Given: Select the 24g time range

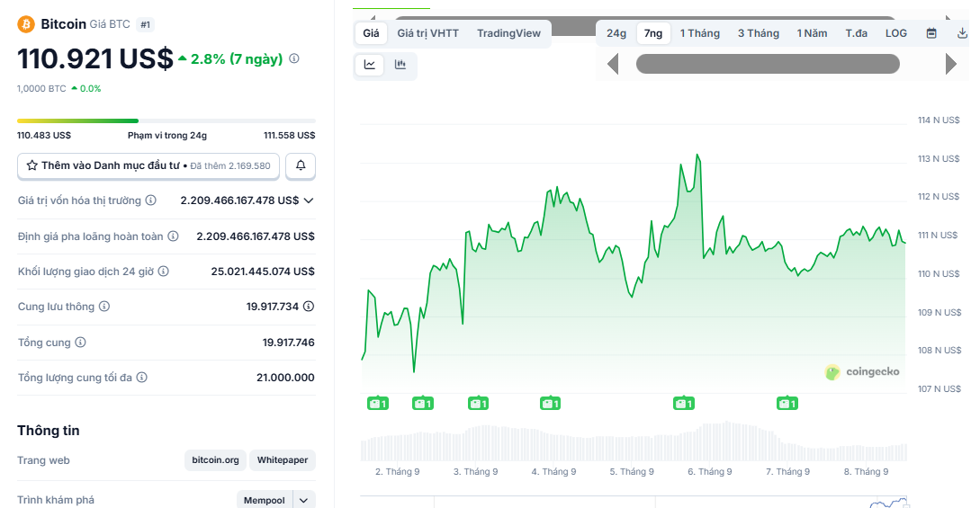Looking at the screenshot, I should tap(616, 33).
